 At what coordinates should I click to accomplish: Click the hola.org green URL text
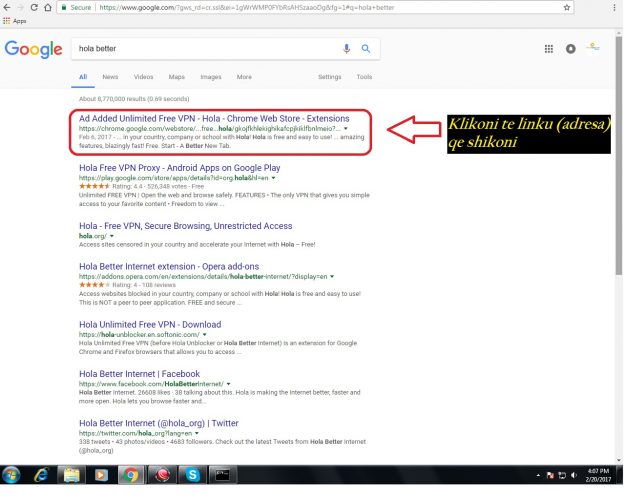(93, 236)
